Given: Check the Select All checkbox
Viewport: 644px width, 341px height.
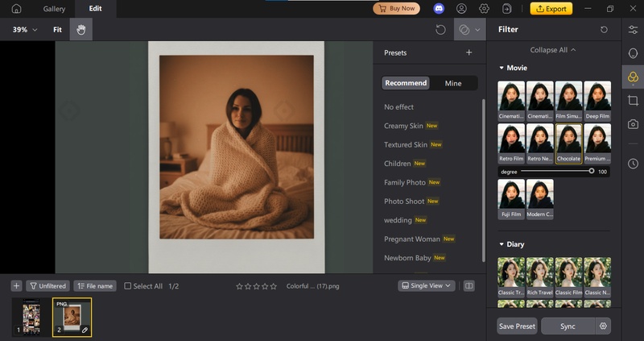Looking at the screenshot, I should click(128, 286).
